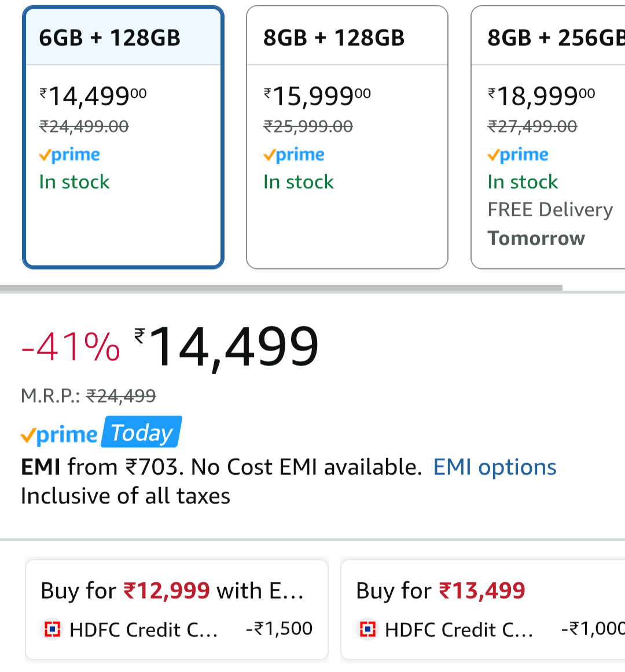Viewport: 625px width, 672px height.
Task: Click prime logo under ₹15,999 price
Action: coord(294,155)
